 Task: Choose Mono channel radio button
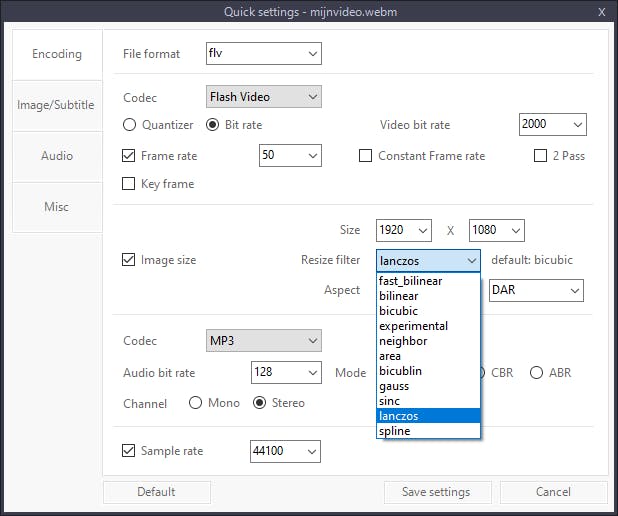pos(196,403)
